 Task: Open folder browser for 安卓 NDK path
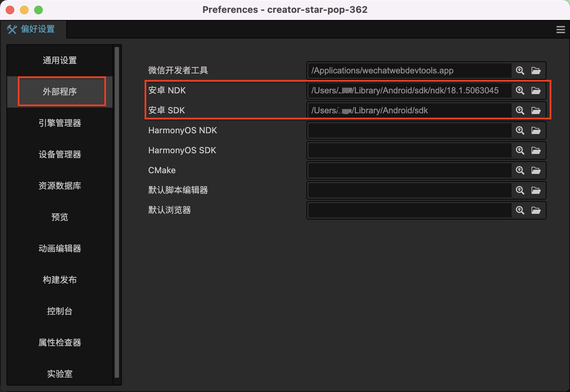[537, 91]
